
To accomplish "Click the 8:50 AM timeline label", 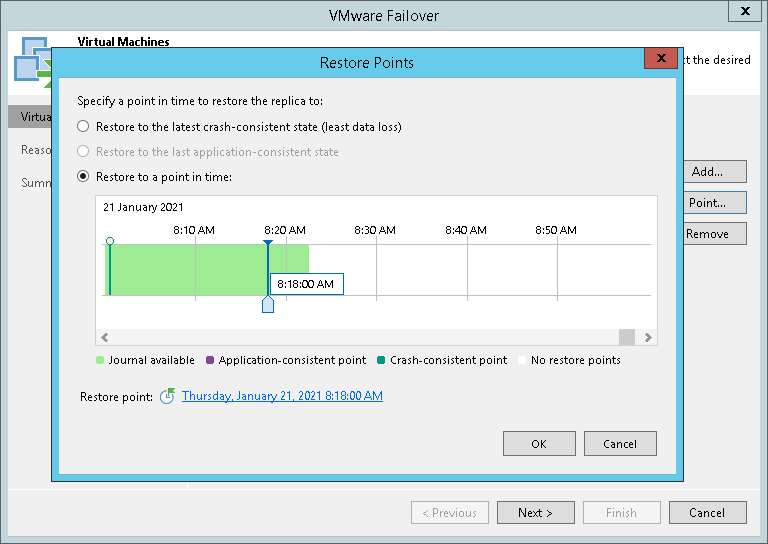I will (x=556, y=230).
